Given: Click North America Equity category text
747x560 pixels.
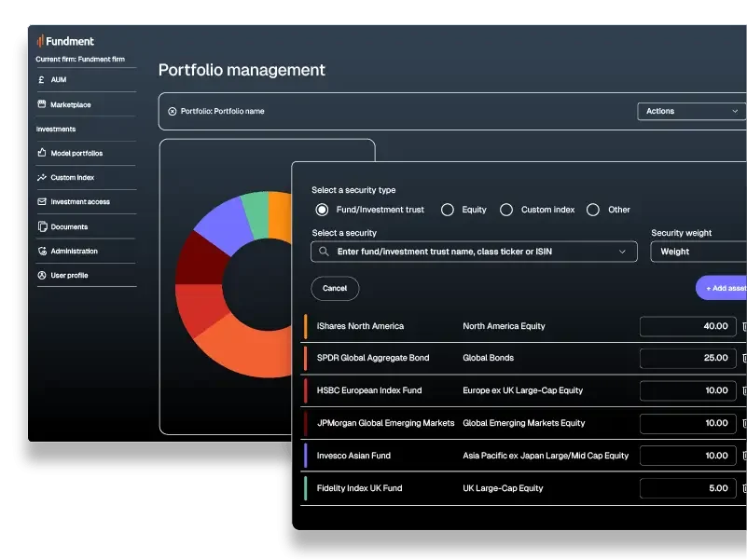Looking at the screenshot, I should [x=504, y=326].
